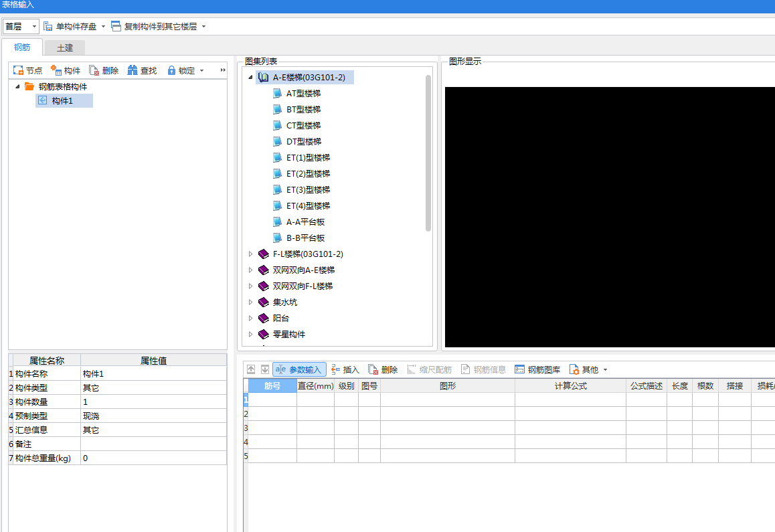Expand 集水坑 node
The image size is (775, 532).
point(250,302)
